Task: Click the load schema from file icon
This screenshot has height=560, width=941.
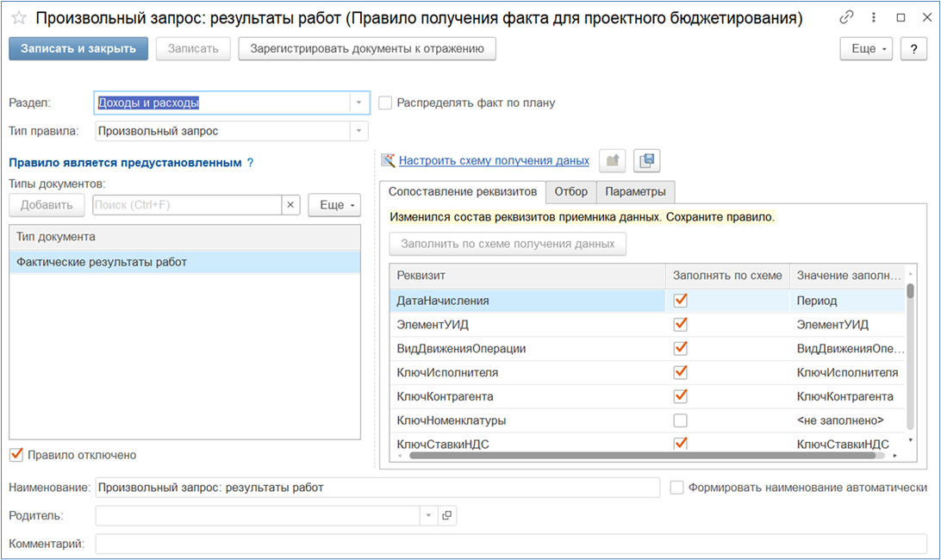Action: (x=612, y=160)
